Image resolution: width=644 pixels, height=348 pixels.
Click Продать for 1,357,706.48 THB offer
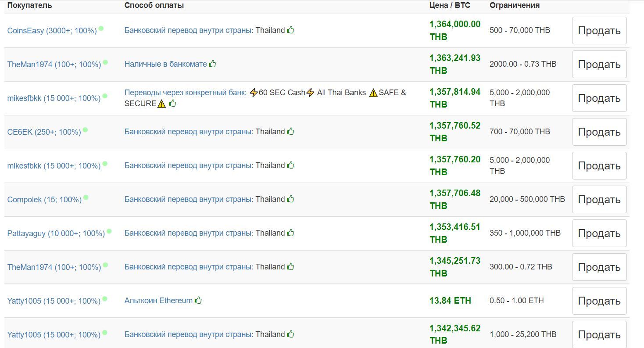[x=599, y=200]
